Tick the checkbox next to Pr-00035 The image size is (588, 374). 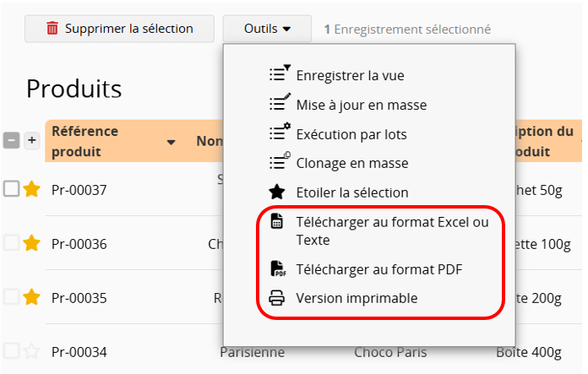point(11,297)
